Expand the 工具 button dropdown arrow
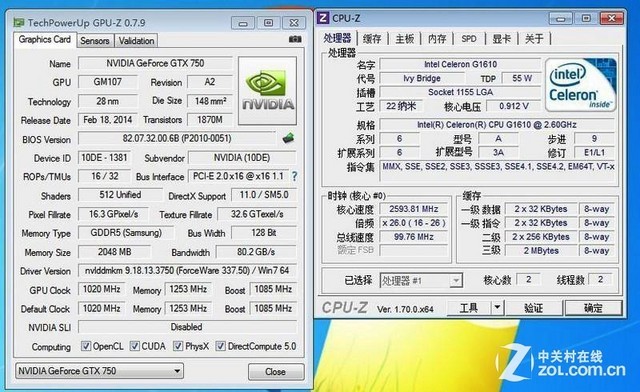The height and width of the screenshot is (392, 640). pyautogui.click(x=497, y=307)
